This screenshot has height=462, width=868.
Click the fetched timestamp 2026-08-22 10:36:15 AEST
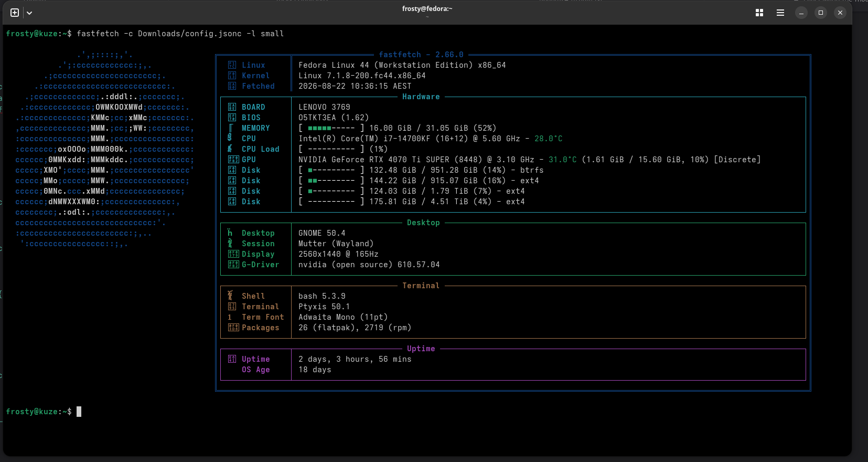click(x=355, y=86)
